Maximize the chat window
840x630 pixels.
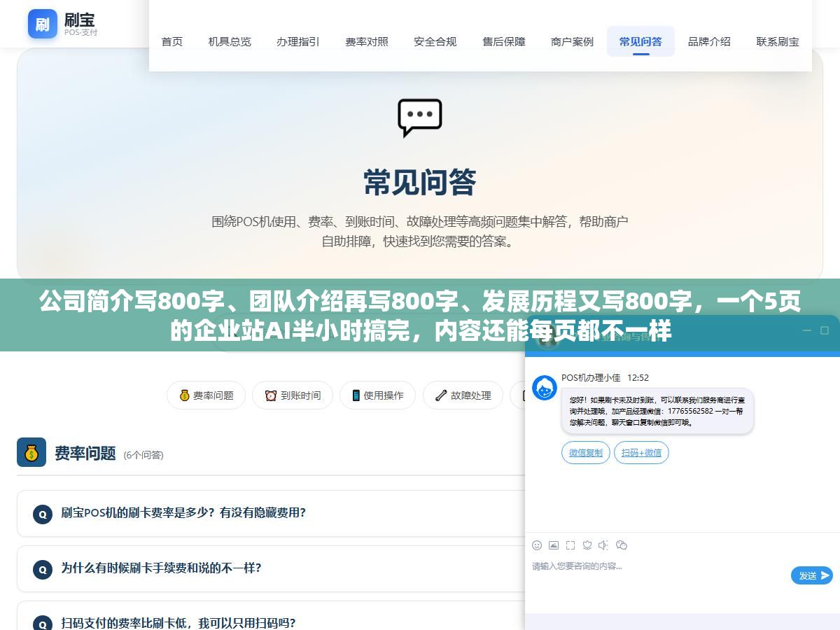[825, 330]
